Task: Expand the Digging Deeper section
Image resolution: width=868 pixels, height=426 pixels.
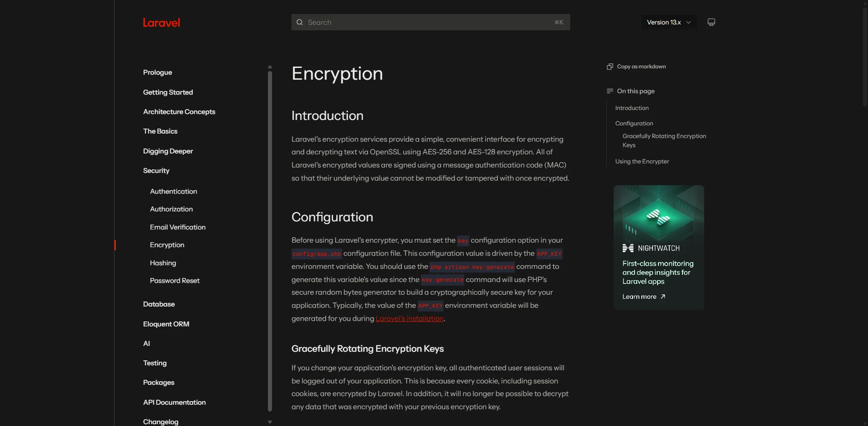Action: pyautogui.click(x=168, y=151)
